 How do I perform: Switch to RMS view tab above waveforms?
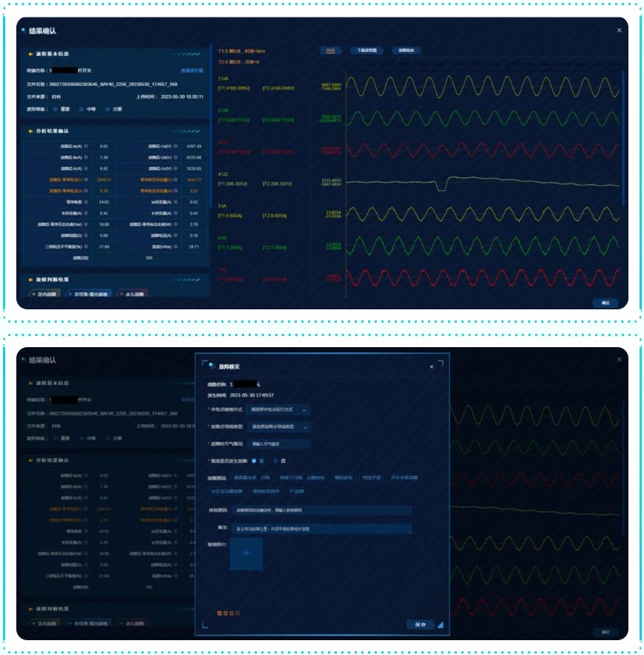pos(330,50)
